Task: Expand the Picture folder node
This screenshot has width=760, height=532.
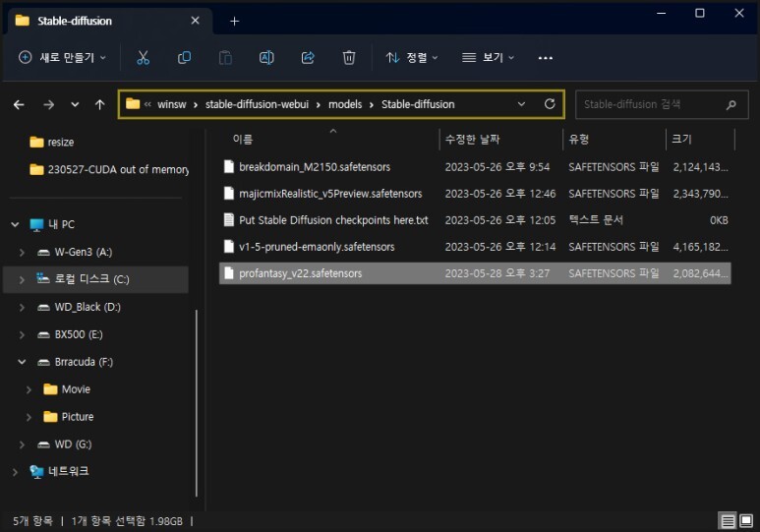Action: pyautogui.click(x=29, y=417)
